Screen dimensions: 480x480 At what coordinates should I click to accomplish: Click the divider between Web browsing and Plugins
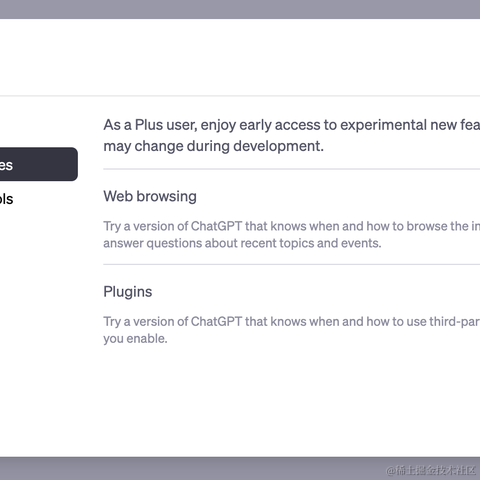[292, 265]
